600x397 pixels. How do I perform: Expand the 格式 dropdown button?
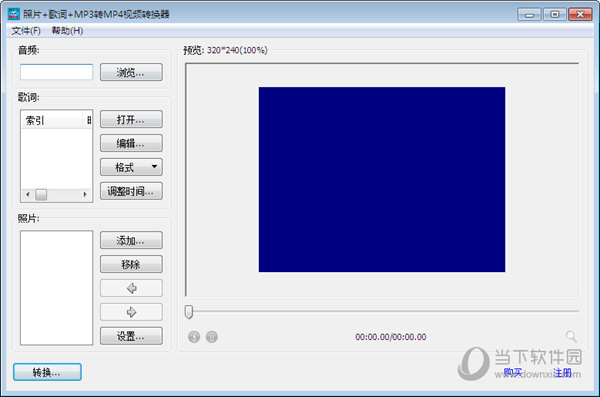[131, 167]
